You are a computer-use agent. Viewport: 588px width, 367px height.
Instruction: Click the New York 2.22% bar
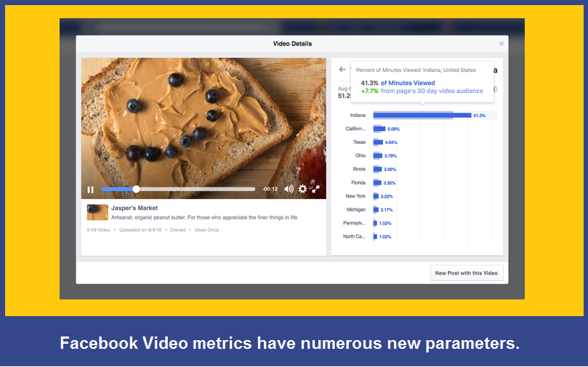376,196
